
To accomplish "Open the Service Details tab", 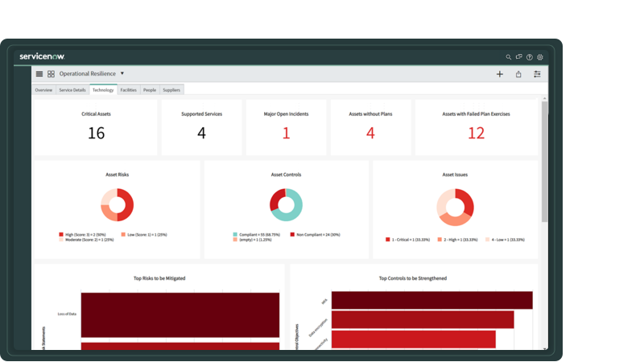I will tap(72, 90).
